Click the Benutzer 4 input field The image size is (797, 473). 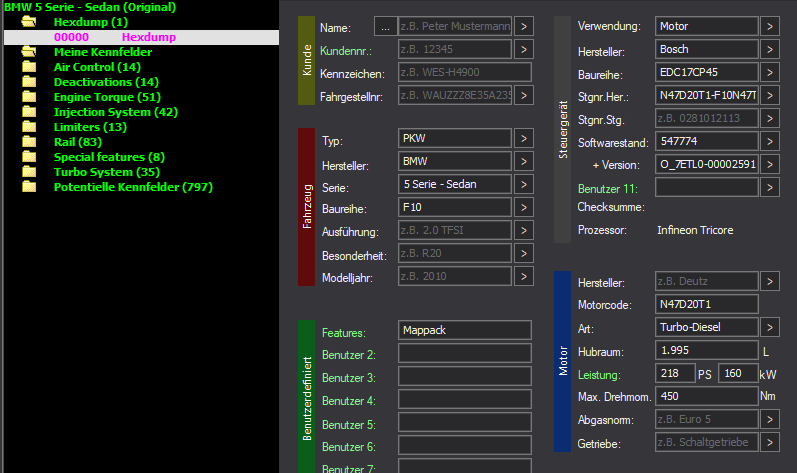[x=465, y=399]
